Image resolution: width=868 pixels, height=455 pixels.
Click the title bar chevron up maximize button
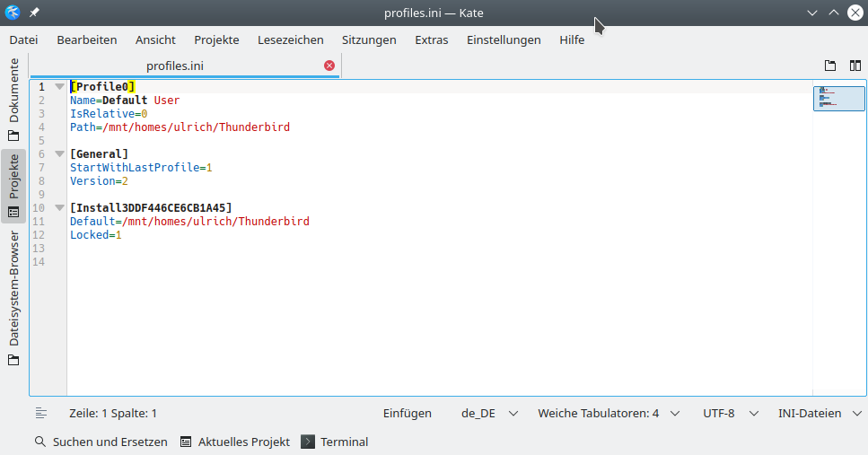(x=834, y=13)
